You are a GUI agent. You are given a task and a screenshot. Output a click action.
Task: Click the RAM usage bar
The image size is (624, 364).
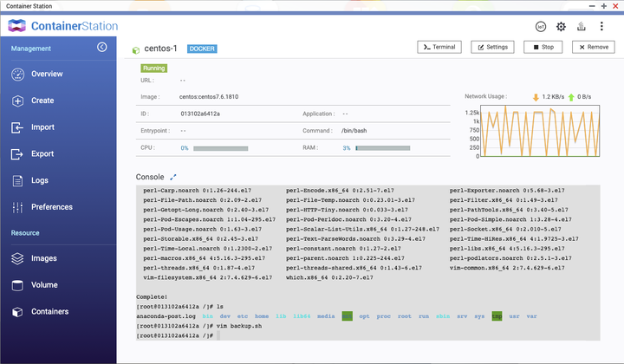click(383, 148)
